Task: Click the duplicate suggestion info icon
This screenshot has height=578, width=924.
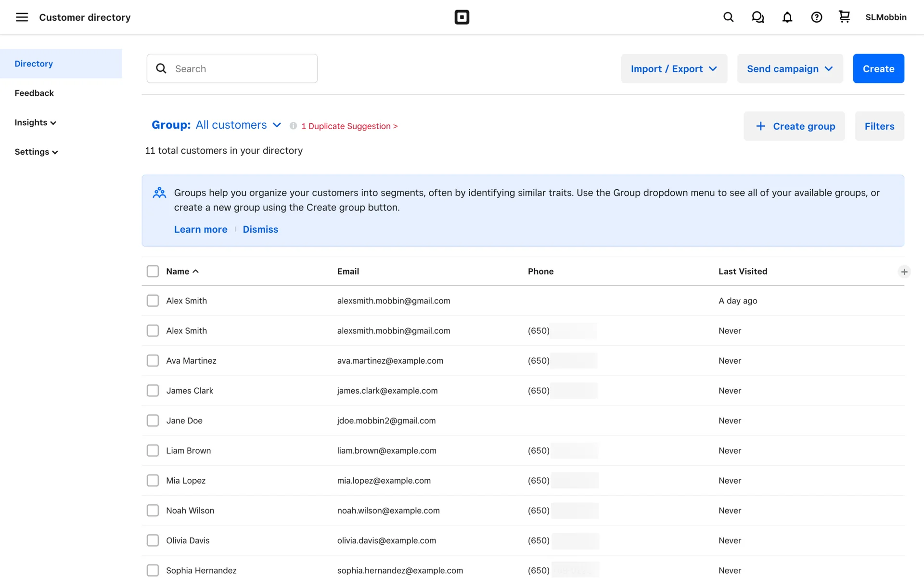Action: point(293,126)
